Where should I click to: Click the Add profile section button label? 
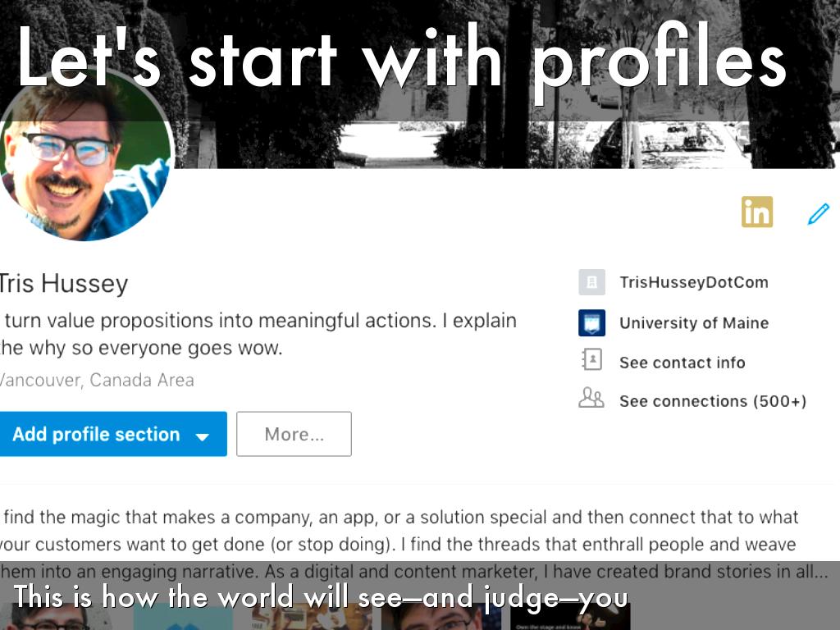96,435
